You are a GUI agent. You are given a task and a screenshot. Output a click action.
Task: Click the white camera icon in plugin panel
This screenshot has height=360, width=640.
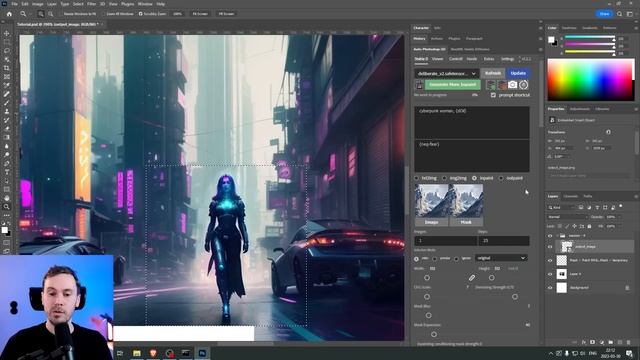click(x=513, y=85)
